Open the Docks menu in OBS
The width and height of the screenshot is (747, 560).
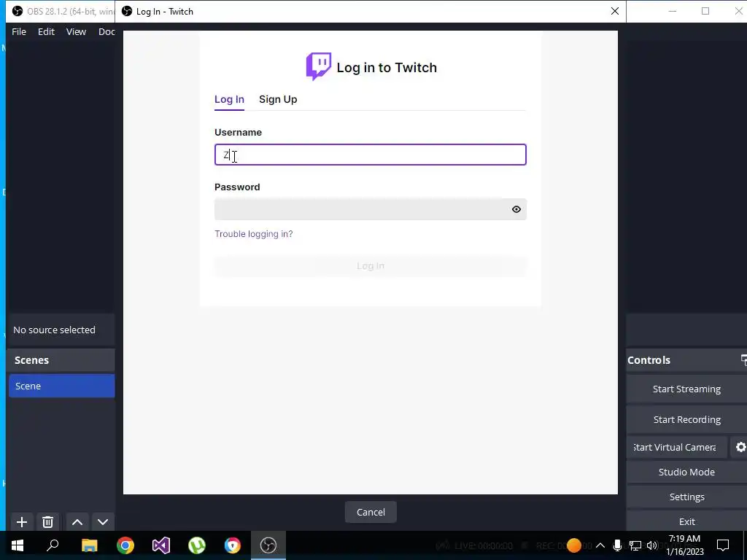pos(107,31)
